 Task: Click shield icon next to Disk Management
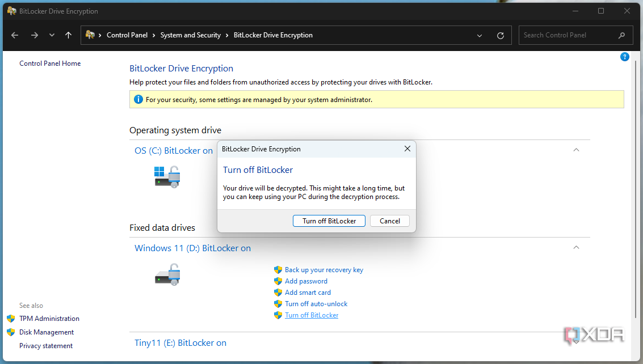(11, 332)
